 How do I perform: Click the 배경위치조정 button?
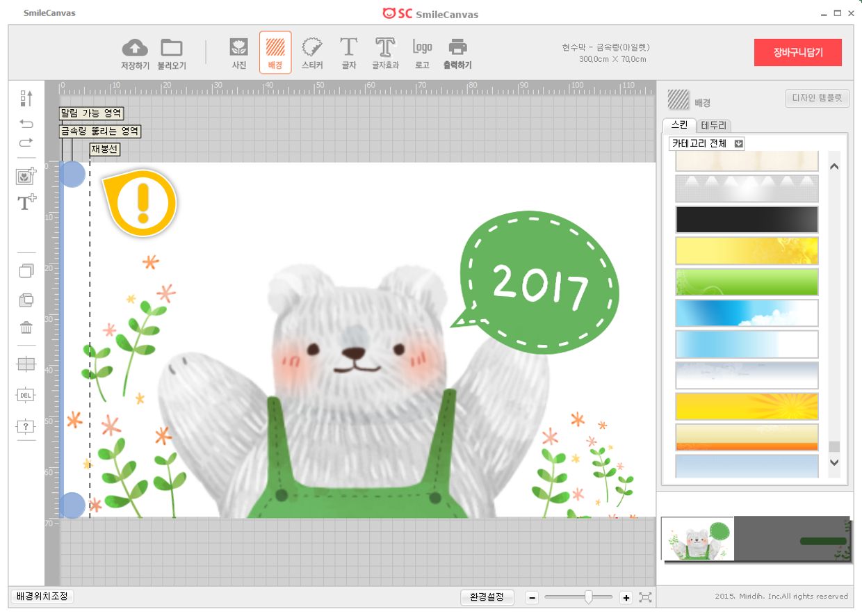pos(44,597)
